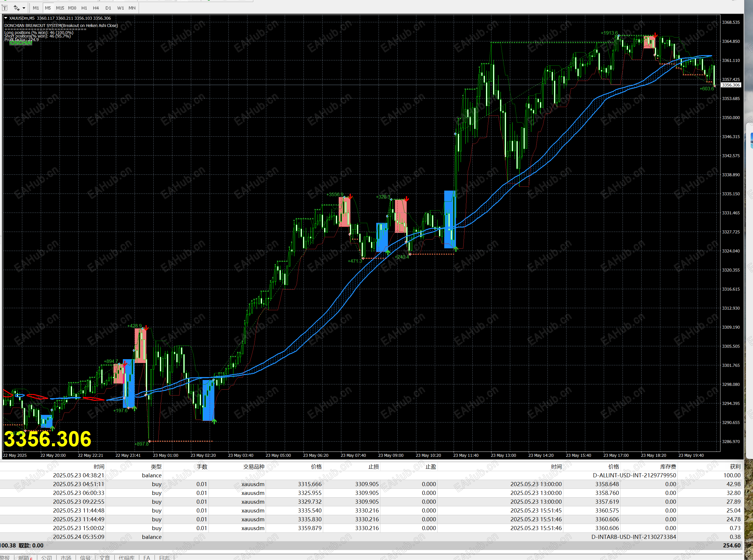Sort history by 类型 column header
Viewport: 753px width, 560px height.
(x=156, y=466)
